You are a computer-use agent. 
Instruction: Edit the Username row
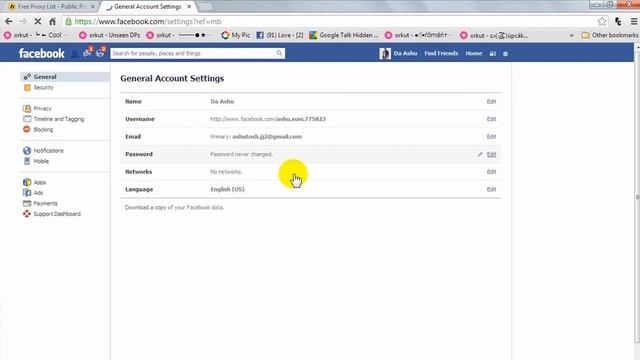coord(491,119)
